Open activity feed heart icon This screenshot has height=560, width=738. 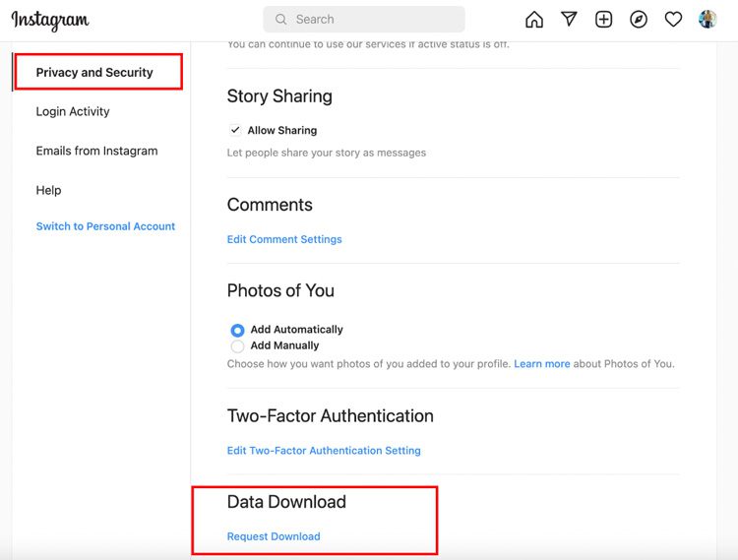(673, 20)
